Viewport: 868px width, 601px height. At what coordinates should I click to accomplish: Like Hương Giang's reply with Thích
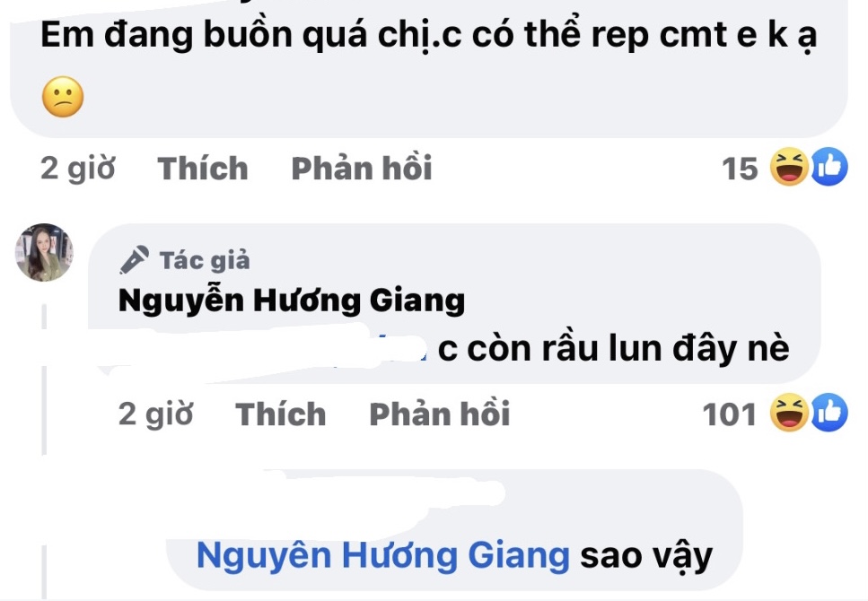tap(281, 414)
